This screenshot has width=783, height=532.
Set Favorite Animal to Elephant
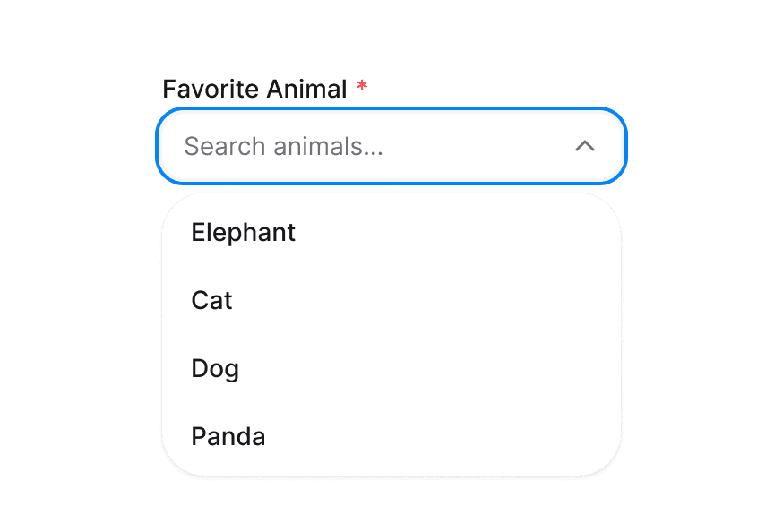244,233
